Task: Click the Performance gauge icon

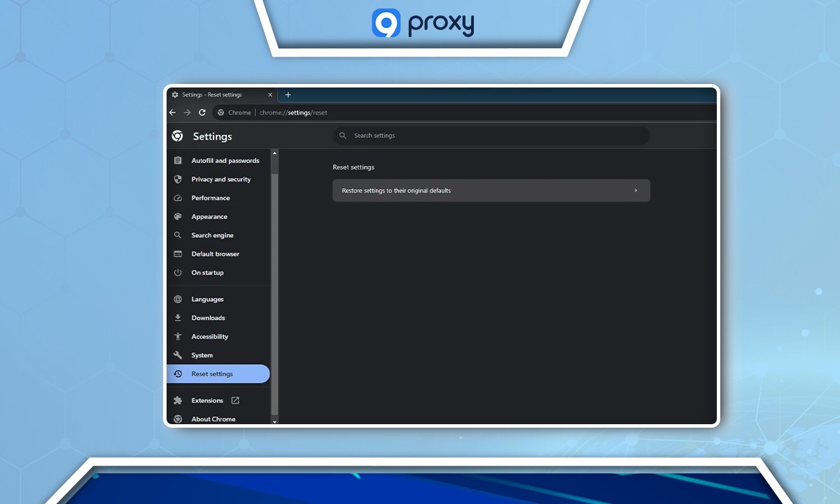Action: tap(178, 198)
